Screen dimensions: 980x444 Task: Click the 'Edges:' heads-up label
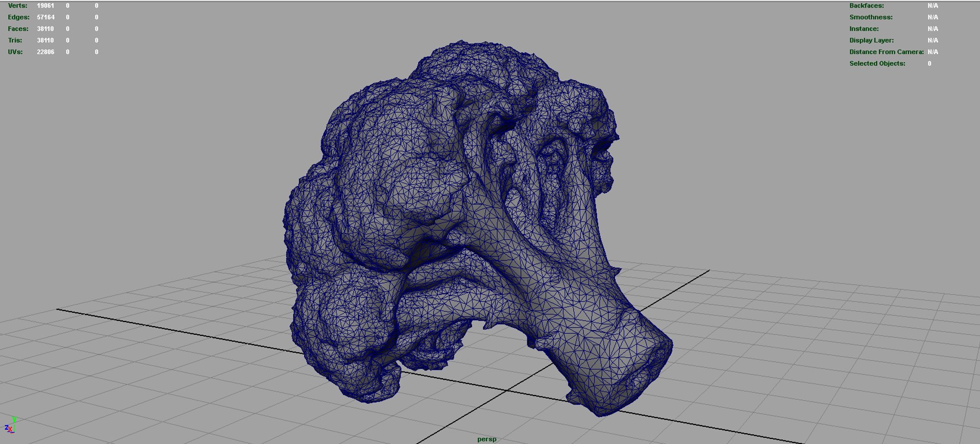[x=18, y=17]
